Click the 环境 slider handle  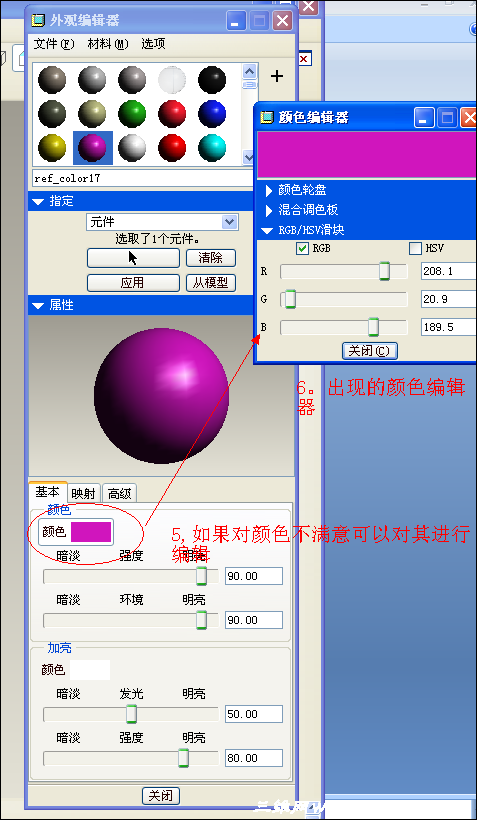point(201,620)
